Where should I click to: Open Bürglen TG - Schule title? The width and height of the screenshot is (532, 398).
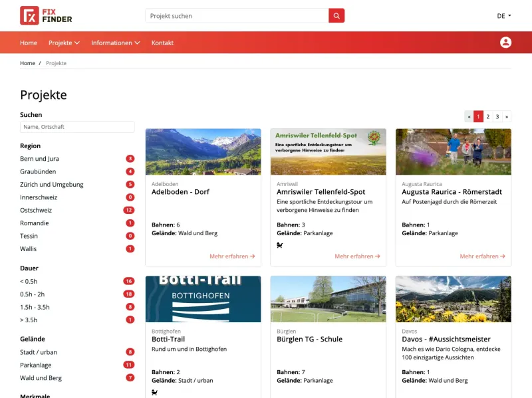click(x=309, y=339)
